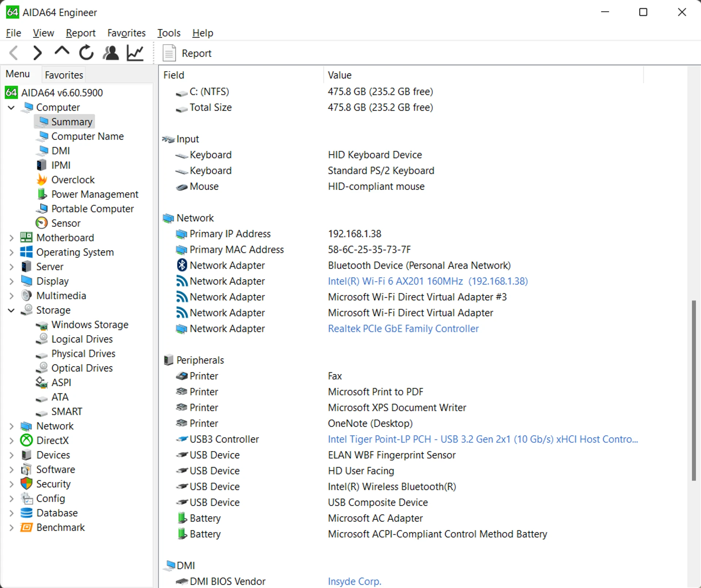This screenshot has height=588, width=701.
Task: Expand the Server tree node
Action: pyautogui.click(x=11, y=267)
